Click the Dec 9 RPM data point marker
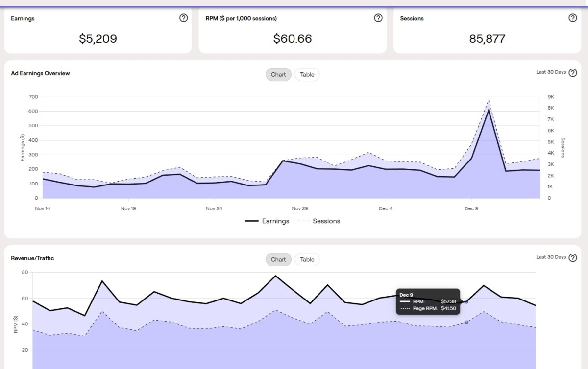 466,301
